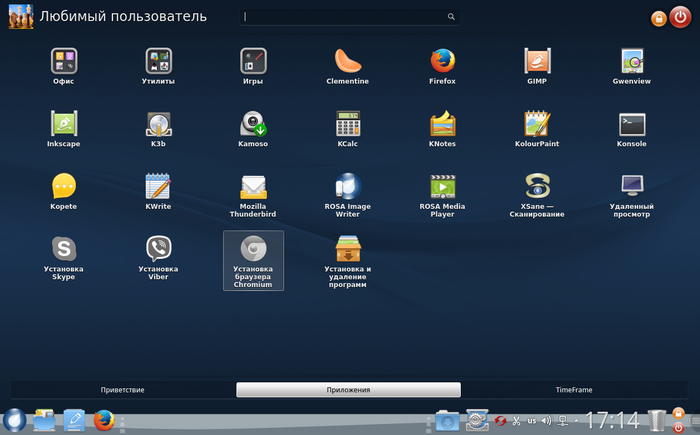Expand the Игры application group
This screenshot has height=435, width=700.
coord(253,62)
